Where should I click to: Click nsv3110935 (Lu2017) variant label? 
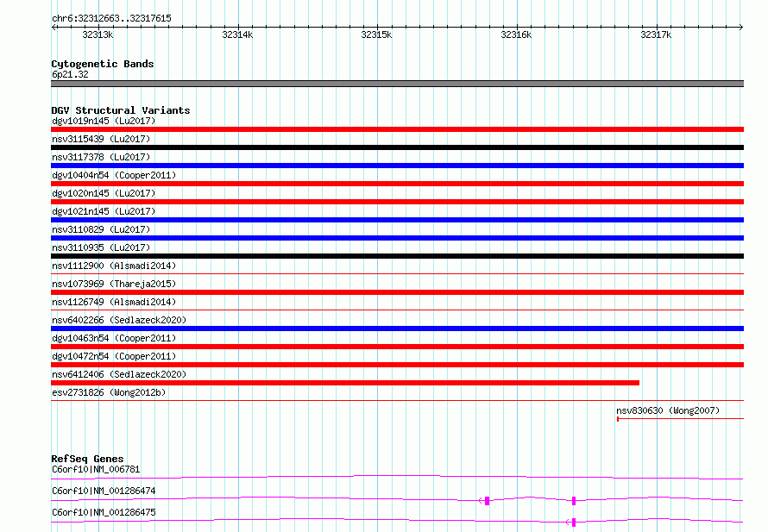click(101, 247)
